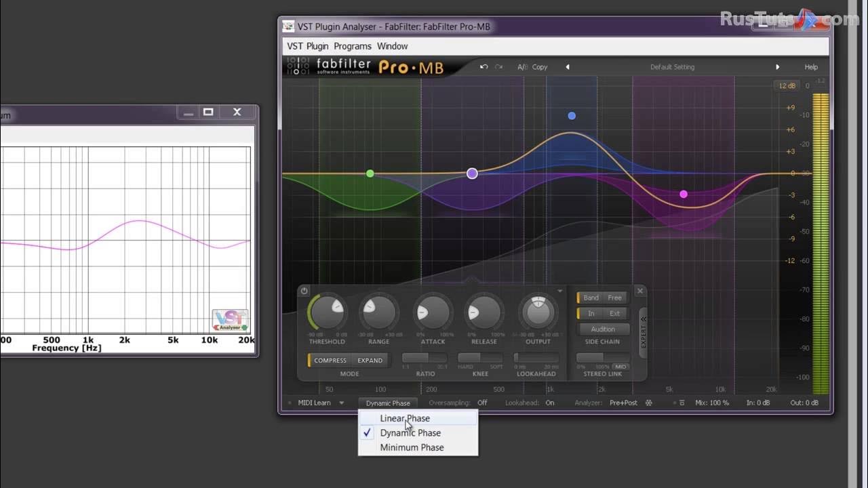Select the green low band handle
Viewport: 868px width, 488px height.
tap(370, 174)
